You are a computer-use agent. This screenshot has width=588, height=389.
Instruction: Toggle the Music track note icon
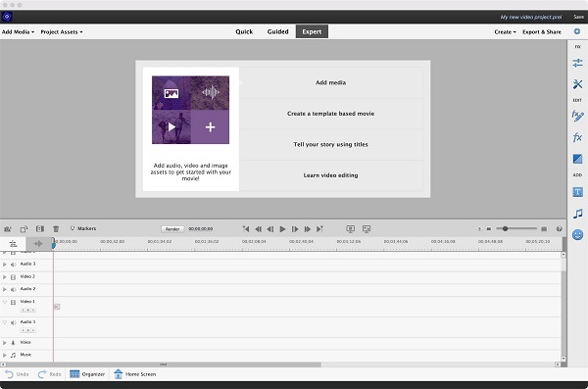13,355
